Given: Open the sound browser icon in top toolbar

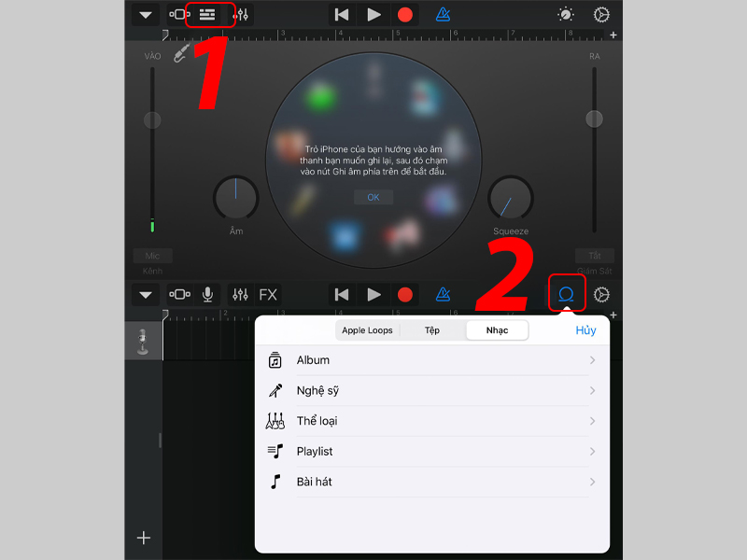Looking at the screenshot, I should tap(178, 15).
